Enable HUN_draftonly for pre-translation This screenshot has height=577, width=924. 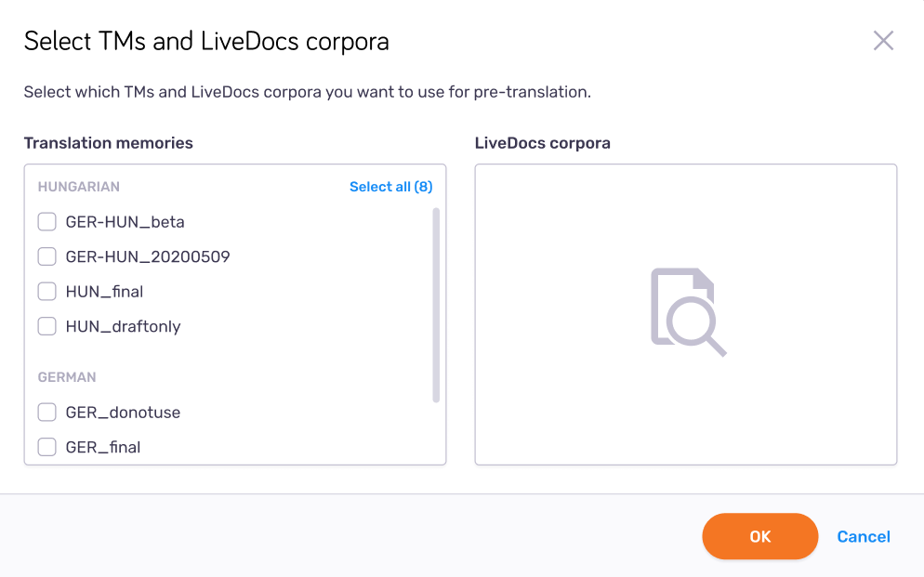point(46,326)
